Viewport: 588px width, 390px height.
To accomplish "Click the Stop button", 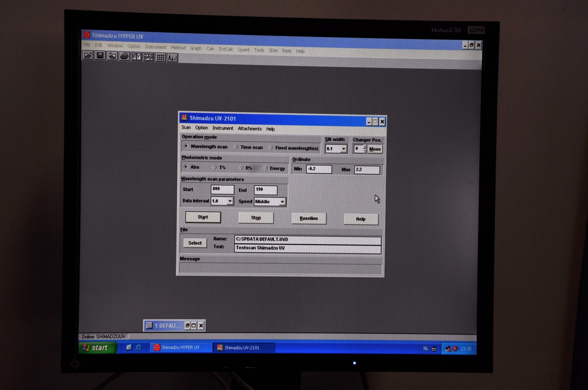I will [x=256, y=217].
